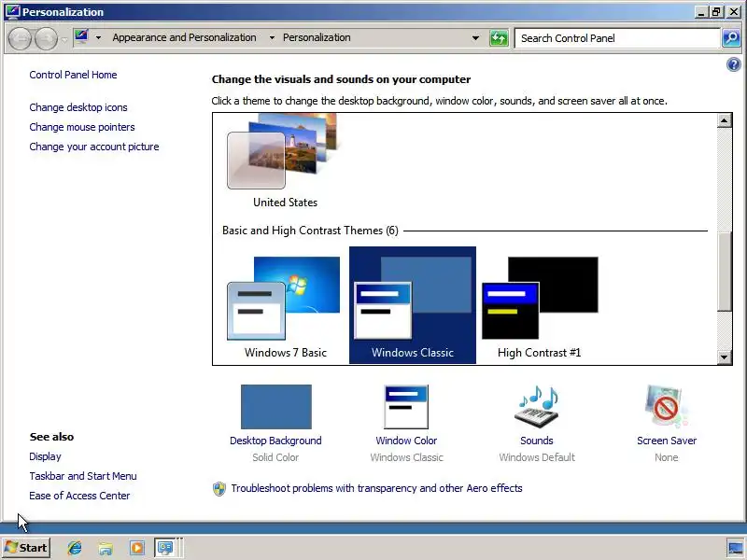
Task: Click the Personalization title bar icon
Action: 13,11
